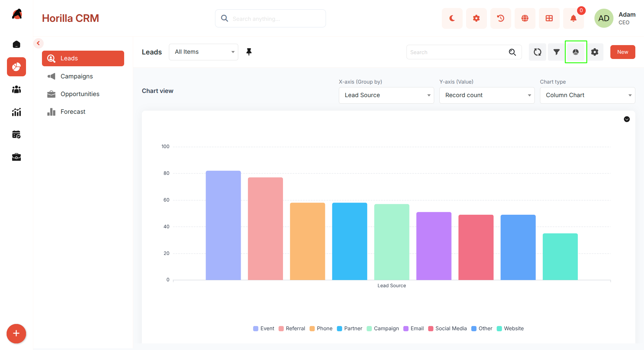This screenshot has width=644, height=350.
Task: Open the Column Chart type dropdown
Action: tap(587, 95)
